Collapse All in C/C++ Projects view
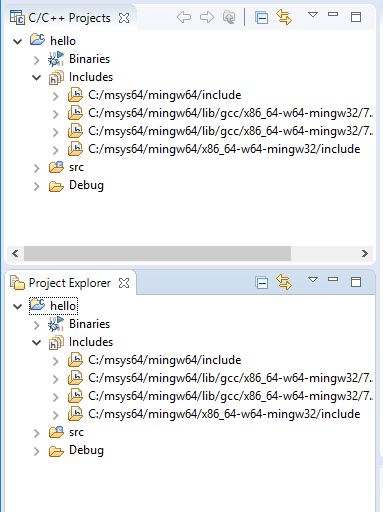Viewport: 383px width, 512px height. 261,17
